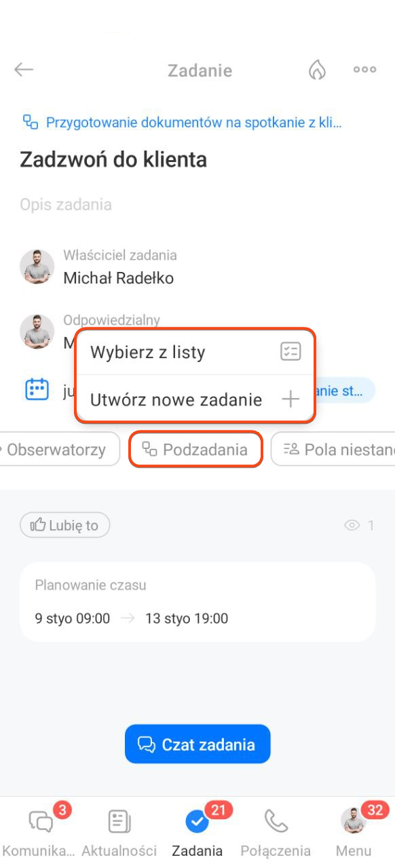Click the plus icon for new task
Image resolution: width=395 pixels, height=868 pixels.
point(290,399)
